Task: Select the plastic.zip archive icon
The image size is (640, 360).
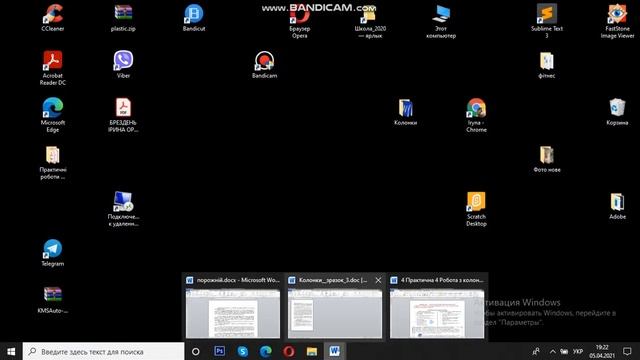Action: click(123, 18)
